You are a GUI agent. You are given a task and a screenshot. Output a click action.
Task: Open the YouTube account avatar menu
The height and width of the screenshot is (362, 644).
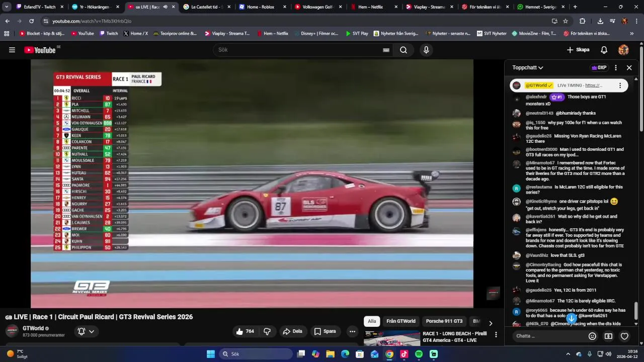(x=623, y=50)
